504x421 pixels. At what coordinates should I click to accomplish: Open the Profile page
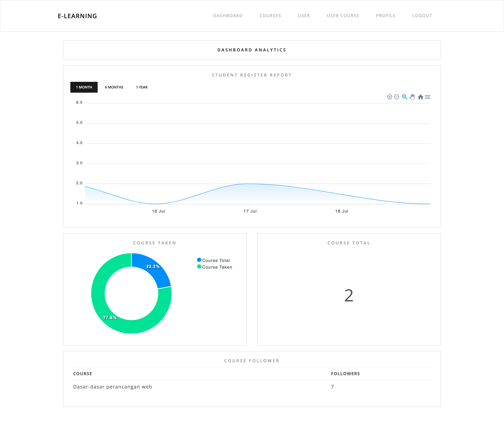[386, 16]
